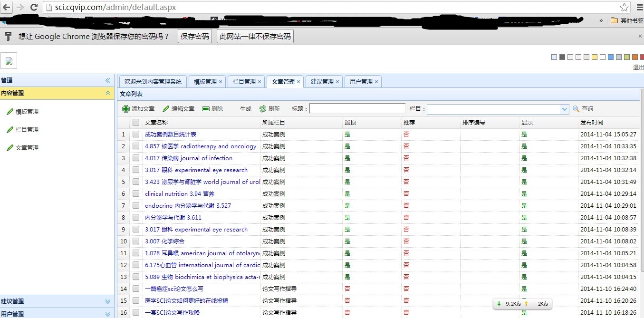Check the box for row 医学SCI论文如何更好的在线投稿

click(136, 301)
